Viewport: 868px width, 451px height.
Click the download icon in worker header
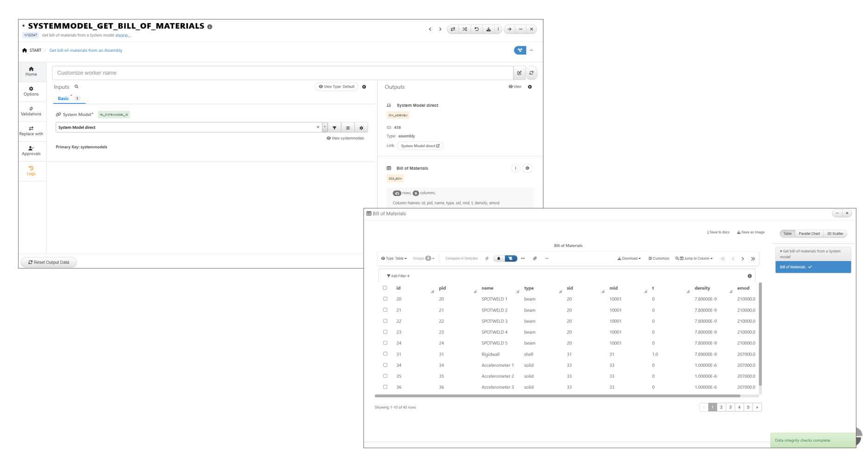coord(488,29)
